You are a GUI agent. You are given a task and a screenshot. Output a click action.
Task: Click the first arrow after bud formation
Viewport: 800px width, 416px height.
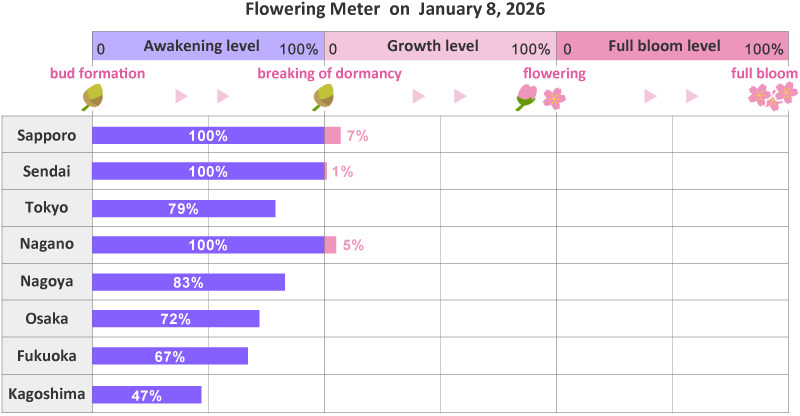(182, 96)
